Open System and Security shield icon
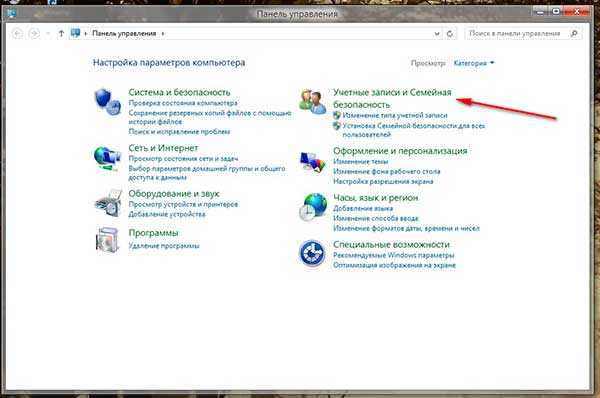 [108, 102]
